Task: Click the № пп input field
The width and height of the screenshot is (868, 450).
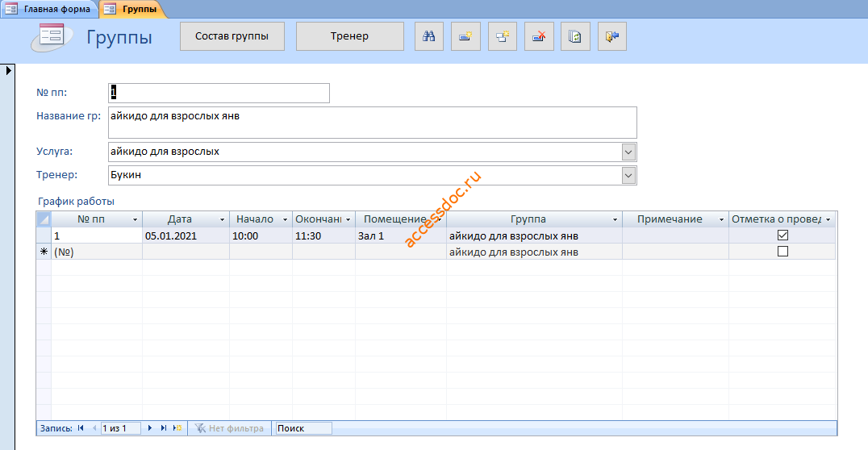Action: click(x=219, y=93)
